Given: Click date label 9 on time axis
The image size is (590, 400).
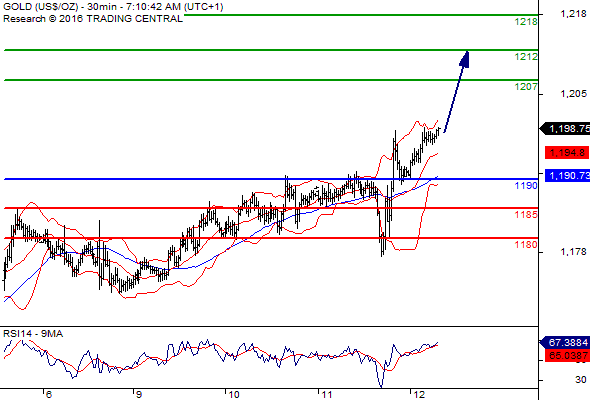Looking at the screenshot, I should point(139,395).
